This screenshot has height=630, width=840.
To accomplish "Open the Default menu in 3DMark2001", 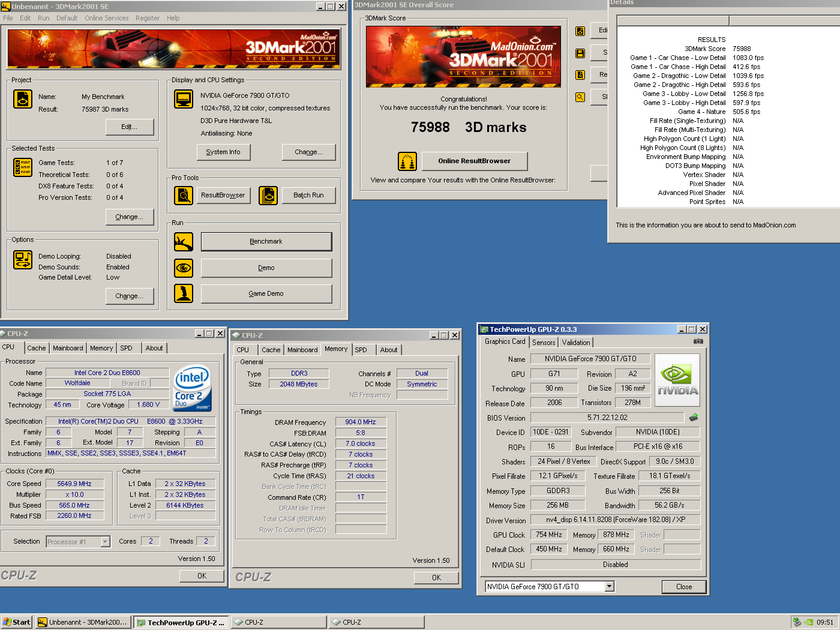I will pyautogui.click(x=67, y=18).
